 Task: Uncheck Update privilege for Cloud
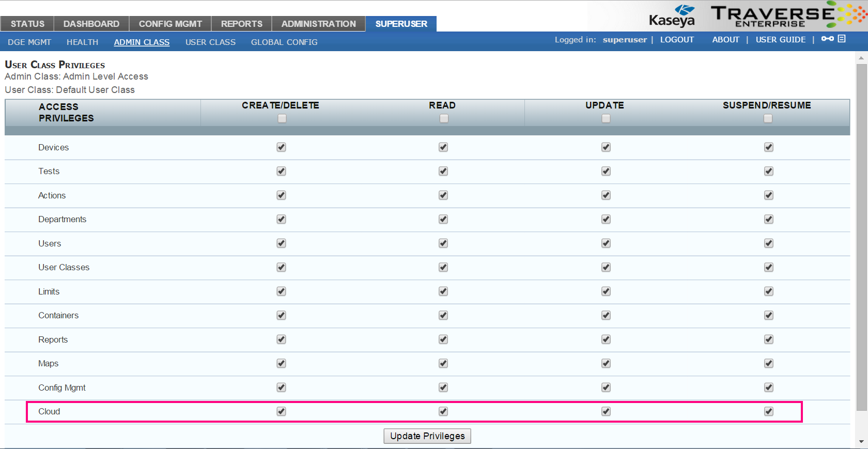point(606,411)
